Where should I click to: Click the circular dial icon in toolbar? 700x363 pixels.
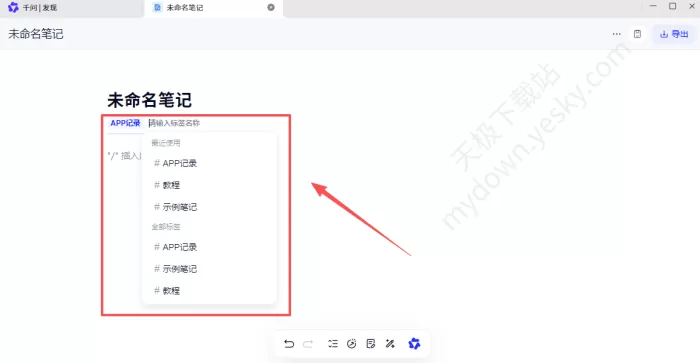(352, 344)
